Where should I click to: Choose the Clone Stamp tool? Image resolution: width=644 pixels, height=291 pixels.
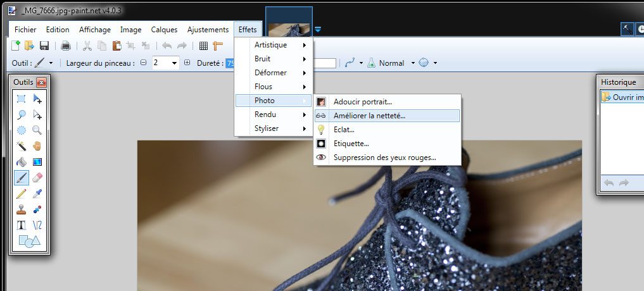(x=22, y=209)
